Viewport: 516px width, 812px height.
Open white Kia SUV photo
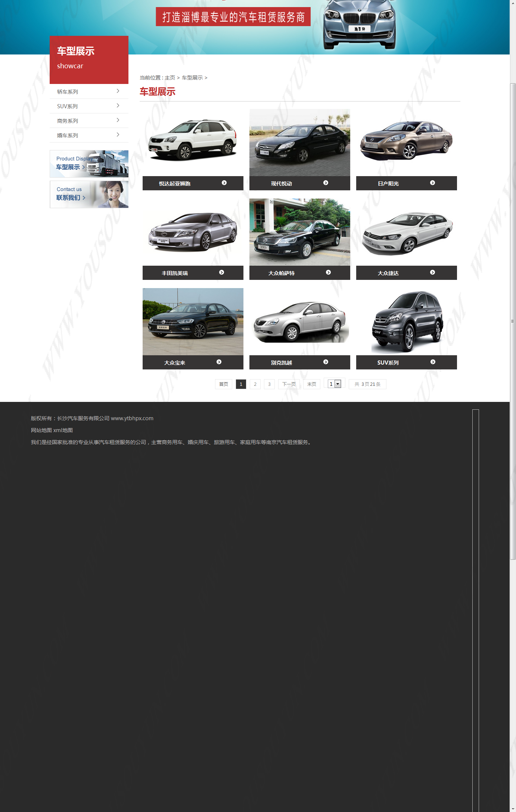[x=193, y=143]
